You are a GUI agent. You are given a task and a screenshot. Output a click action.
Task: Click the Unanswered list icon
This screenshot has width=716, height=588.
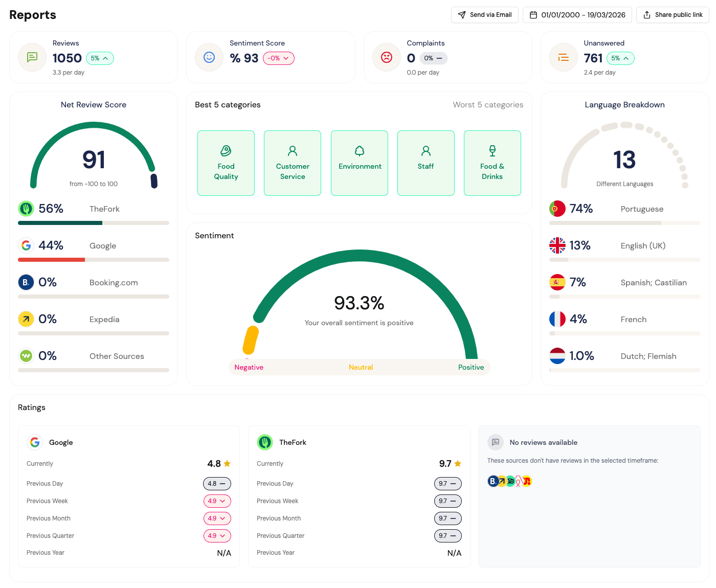point(563,57)
